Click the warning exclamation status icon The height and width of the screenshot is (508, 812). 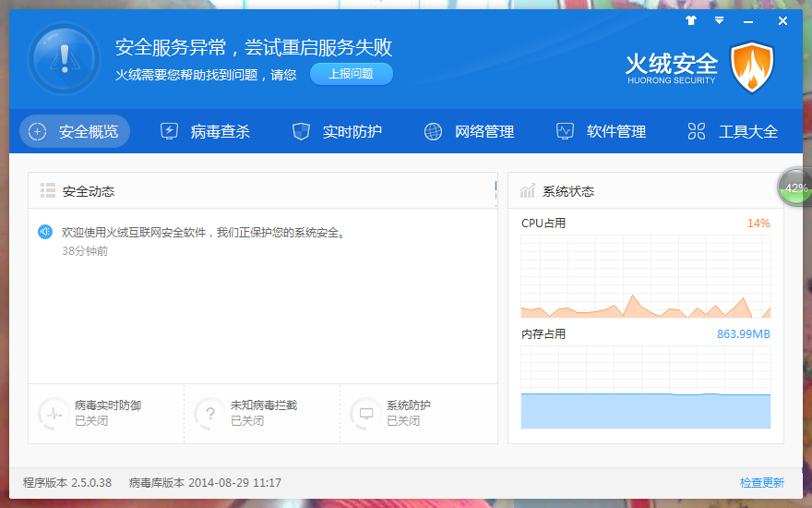[x=65, y=58]
